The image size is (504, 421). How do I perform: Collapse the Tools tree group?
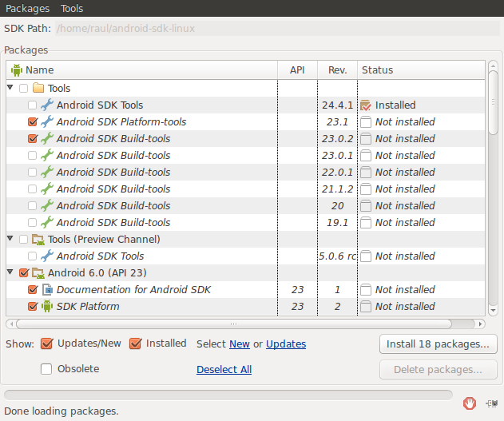(10, 87)
